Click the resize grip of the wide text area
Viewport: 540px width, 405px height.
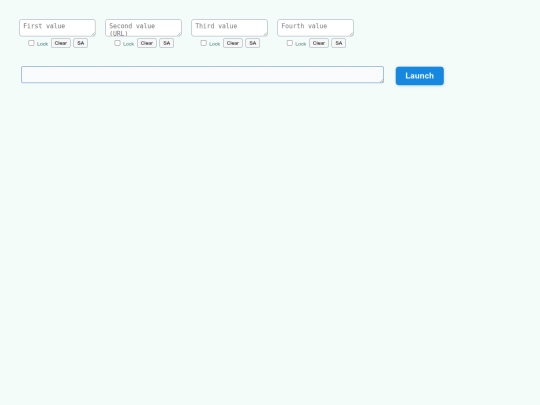tap(382, 81)
